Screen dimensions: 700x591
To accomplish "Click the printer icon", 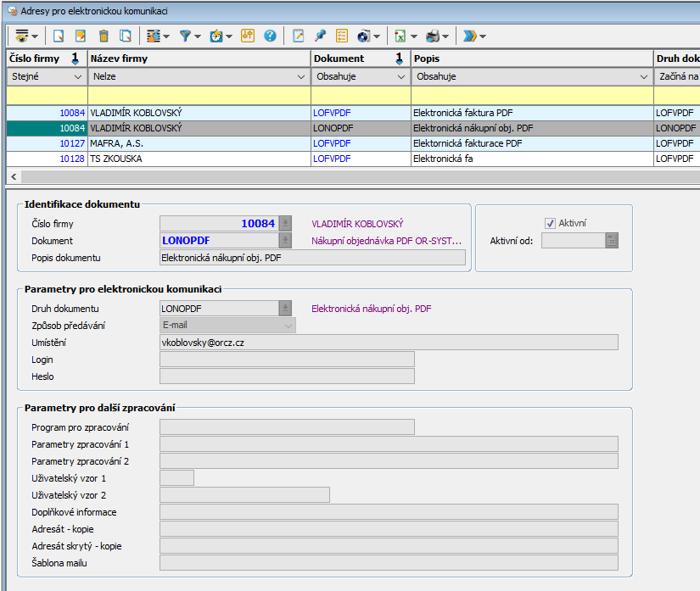I will tap(432, 36).
